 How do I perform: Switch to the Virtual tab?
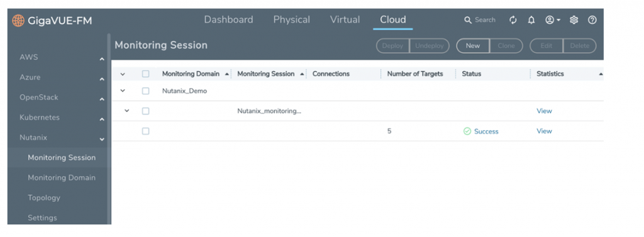345,19
